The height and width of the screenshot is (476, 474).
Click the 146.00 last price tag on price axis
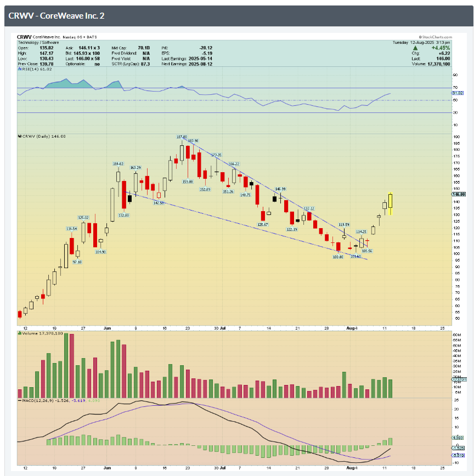(459, 194)
